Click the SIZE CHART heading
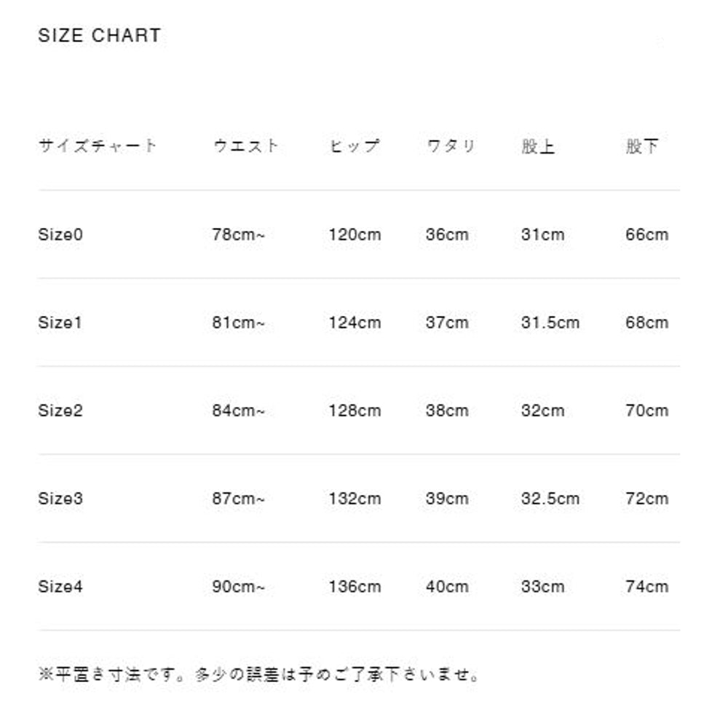The height and width of the screenshot is (728, 728). point(99,35)
